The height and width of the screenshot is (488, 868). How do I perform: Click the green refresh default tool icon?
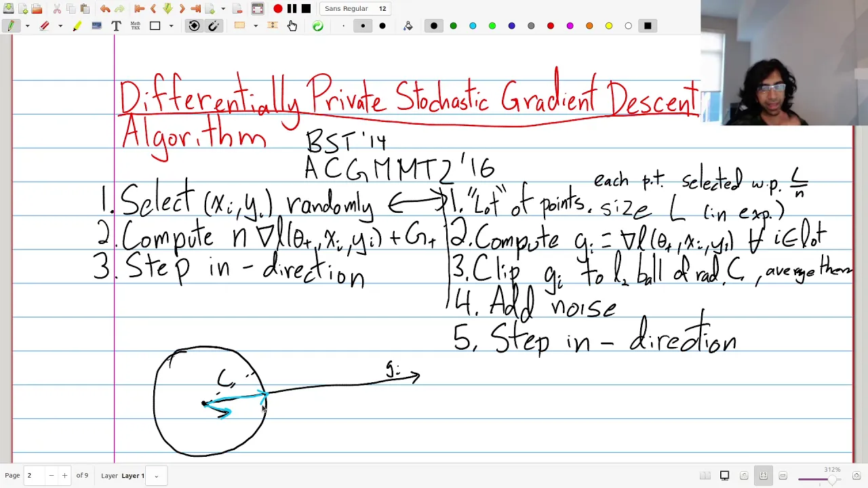coord(317,26)
